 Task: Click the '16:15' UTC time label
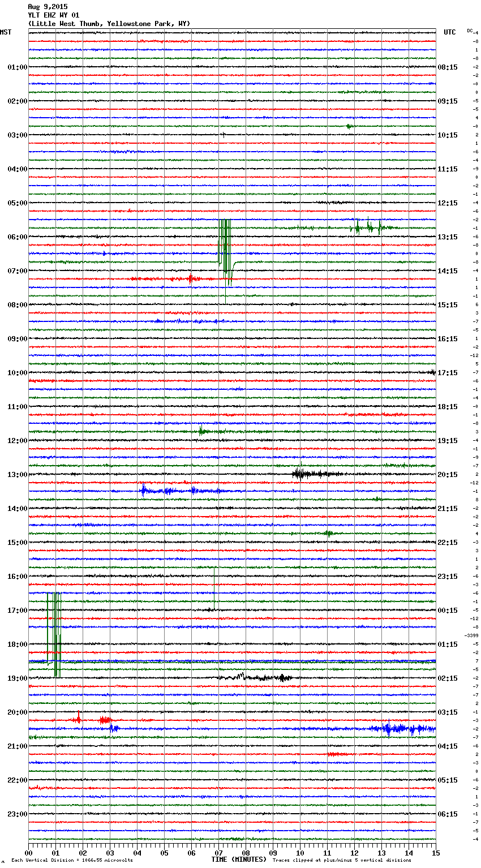tap(448, 339)
